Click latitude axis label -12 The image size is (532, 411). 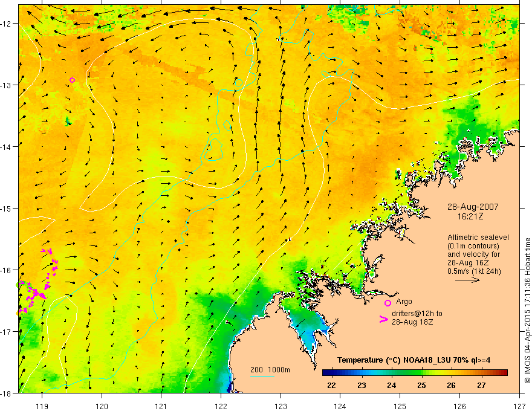[6, 24]
